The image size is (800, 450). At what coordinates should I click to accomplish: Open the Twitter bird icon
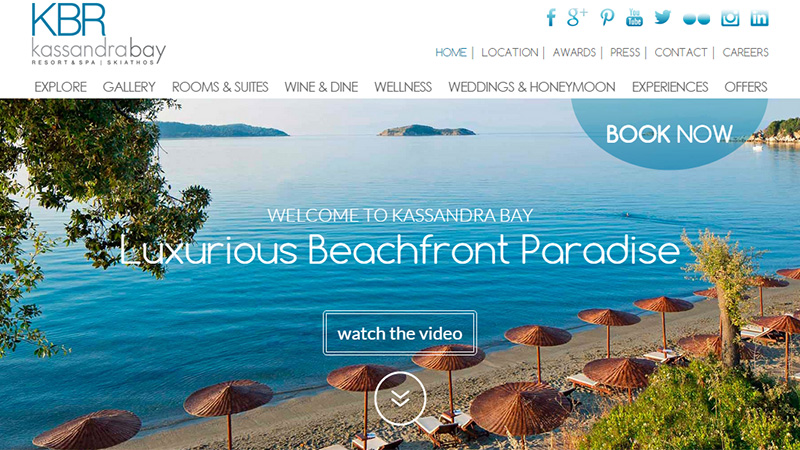coord(663,18)
